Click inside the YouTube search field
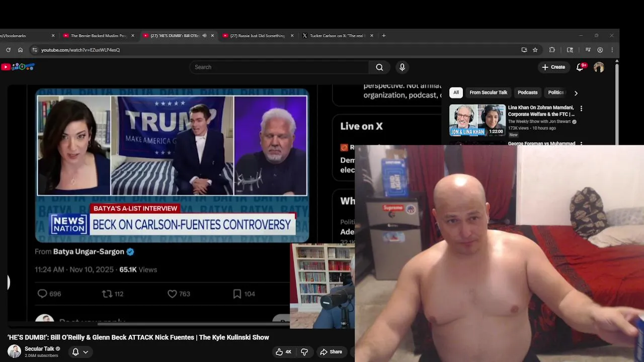The image size is (644, 362). click(x=279, y=67)
